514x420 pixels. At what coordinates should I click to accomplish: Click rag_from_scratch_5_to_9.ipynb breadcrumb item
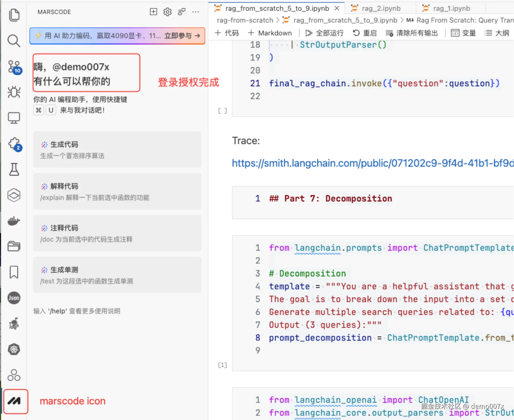click(340, 20)
